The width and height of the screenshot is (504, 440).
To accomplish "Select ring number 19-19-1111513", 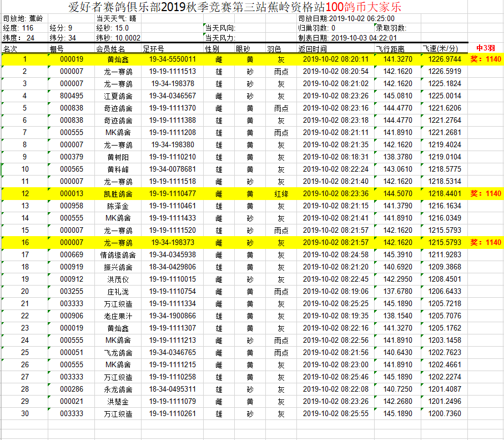I will click(173, 72).
